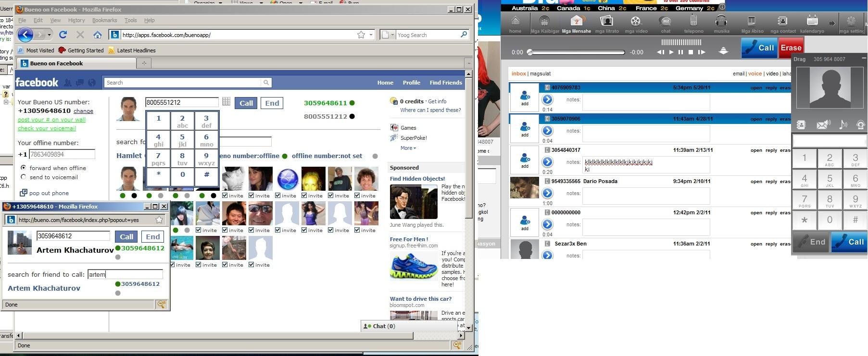Add the 4076909783 caller as contact
868x356 pixels.
[525, 98]
